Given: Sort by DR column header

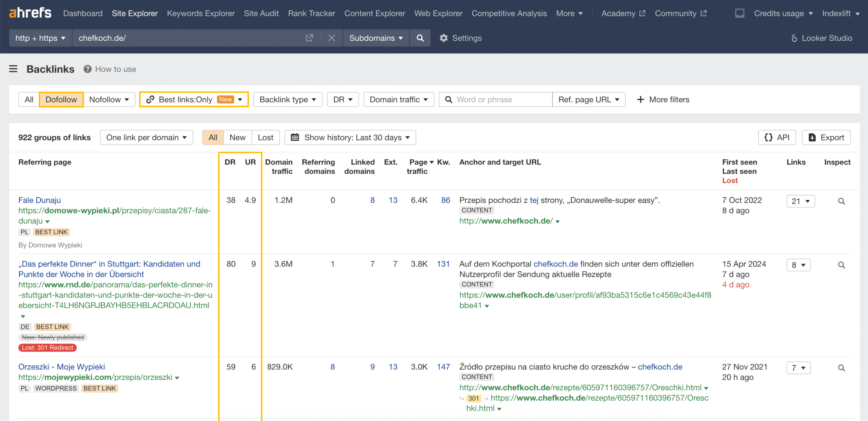Looking at the screenshot, I should pos(230,162).
